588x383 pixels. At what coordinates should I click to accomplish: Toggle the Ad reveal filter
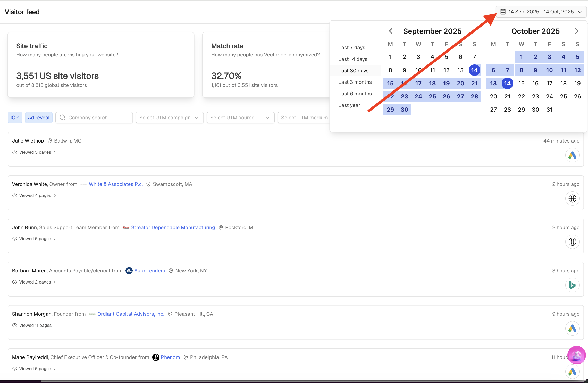click(x=39, y=118)
